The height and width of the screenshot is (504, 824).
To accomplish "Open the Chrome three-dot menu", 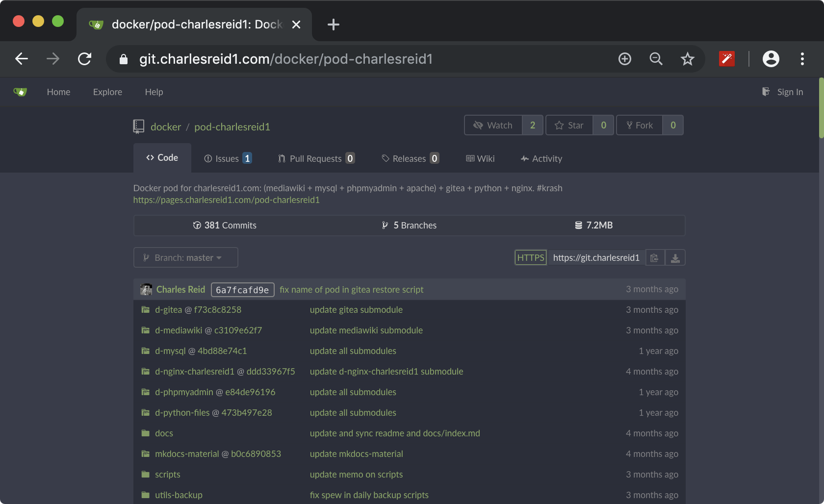I will (802, 59).
